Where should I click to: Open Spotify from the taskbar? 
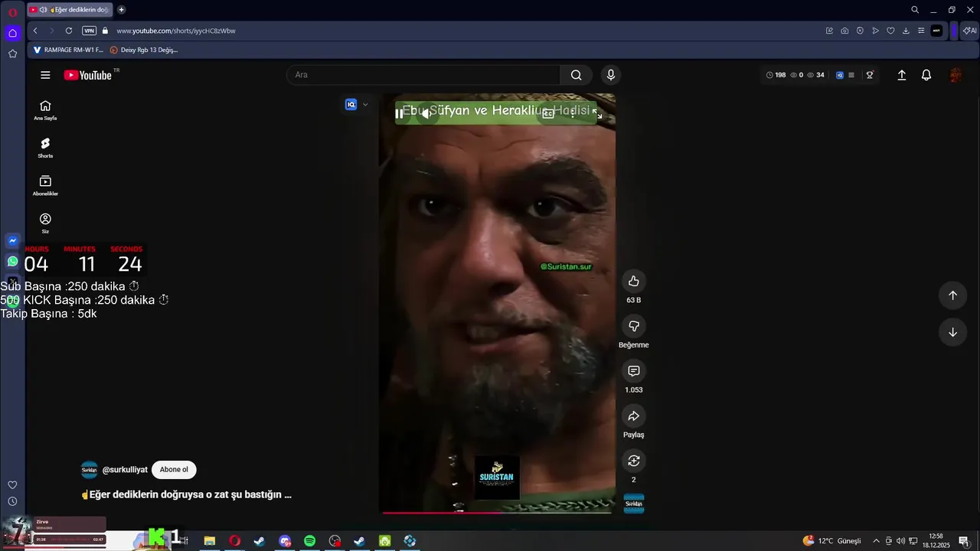point(309,541)
